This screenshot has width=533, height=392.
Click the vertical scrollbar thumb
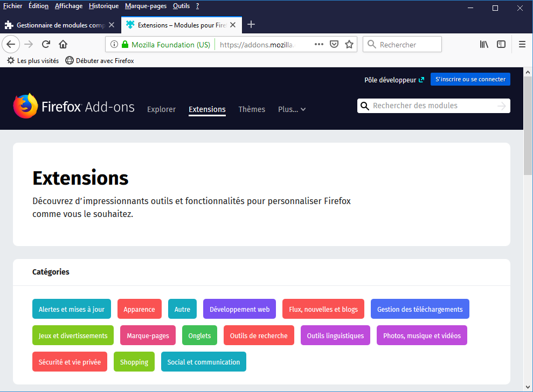528,125
